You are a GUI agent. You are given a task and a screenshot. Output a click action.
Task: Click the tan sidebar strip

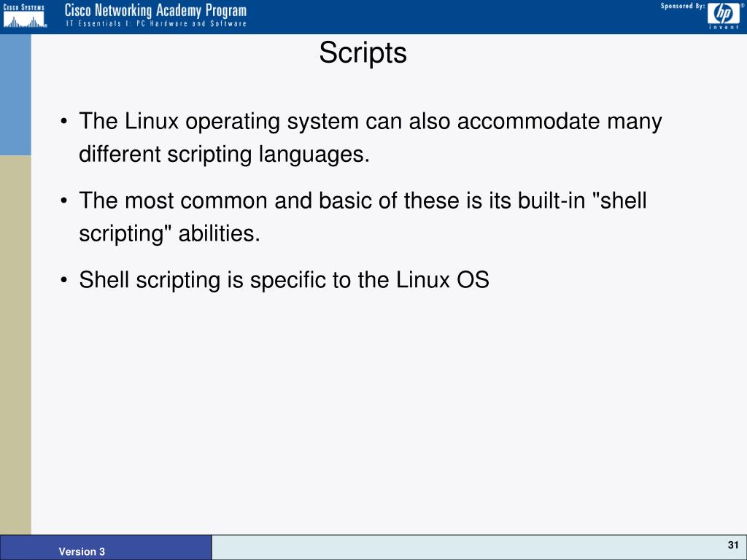coord(15,345)
